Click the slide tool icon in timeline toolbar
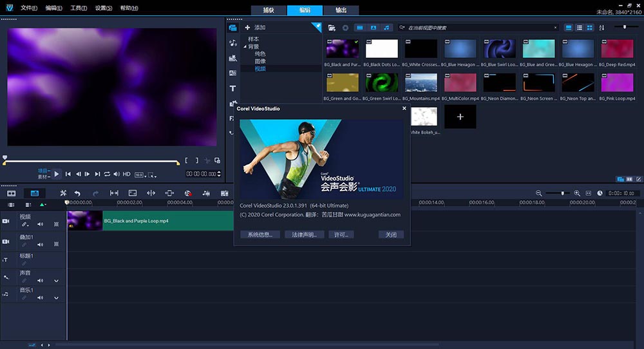Screen dimensions: 644x349 coord(169,193)
